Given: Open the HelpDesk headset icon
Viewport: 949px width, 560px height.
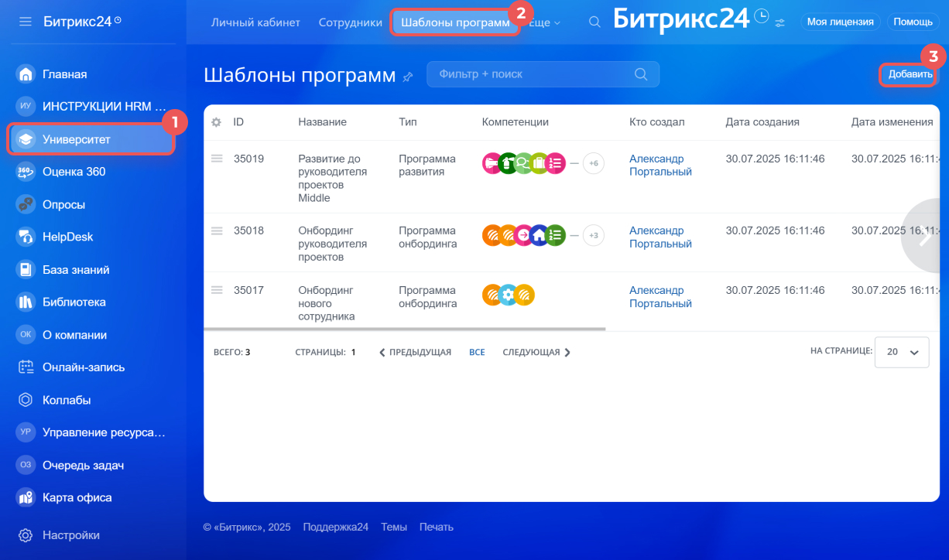Looking at the screenshot, I should (x=26, y=237).
